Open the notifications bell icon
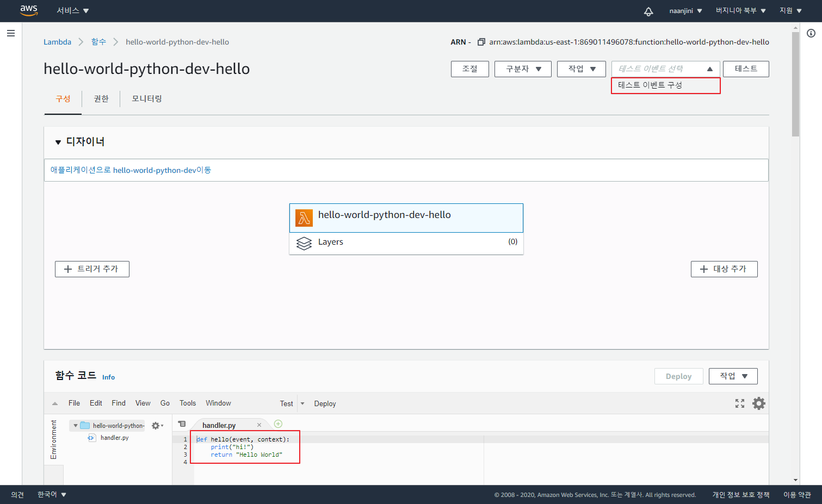The height and width of the screenshot is (504, 822). click(x=648, y=11)
